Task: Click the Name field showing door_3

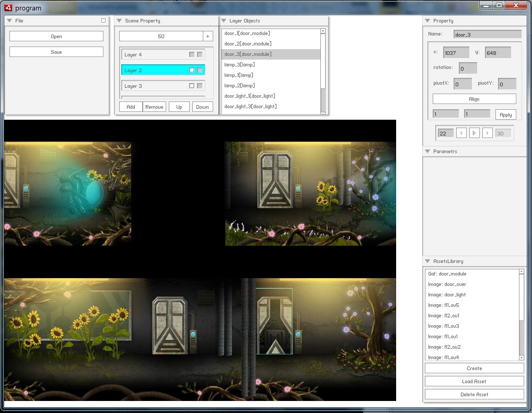Action: click(x=487, y=35)
